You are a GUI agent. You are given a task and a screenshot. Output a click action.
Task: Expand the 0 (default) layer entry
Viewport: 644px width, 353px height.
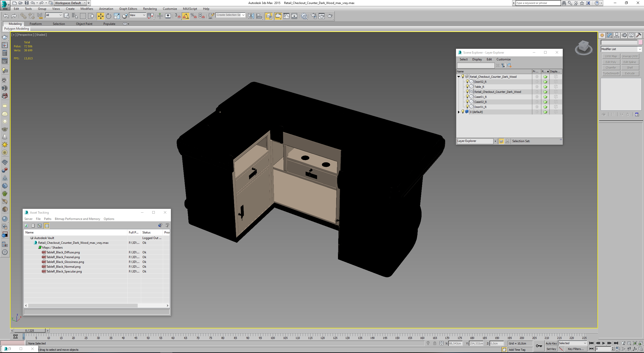(x=459, y=112)
